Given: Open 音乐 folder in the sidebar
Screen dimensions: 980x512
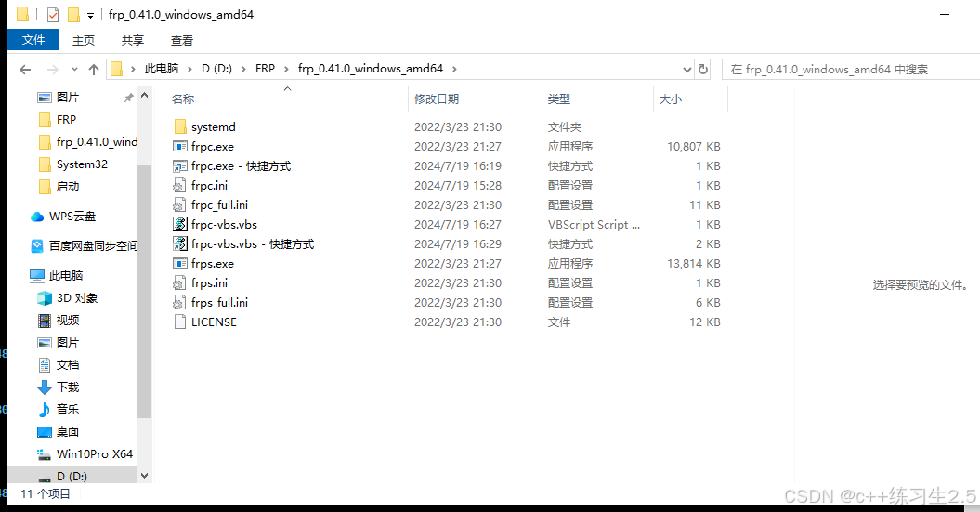Looking at the screenshot, I should point(59,410).
